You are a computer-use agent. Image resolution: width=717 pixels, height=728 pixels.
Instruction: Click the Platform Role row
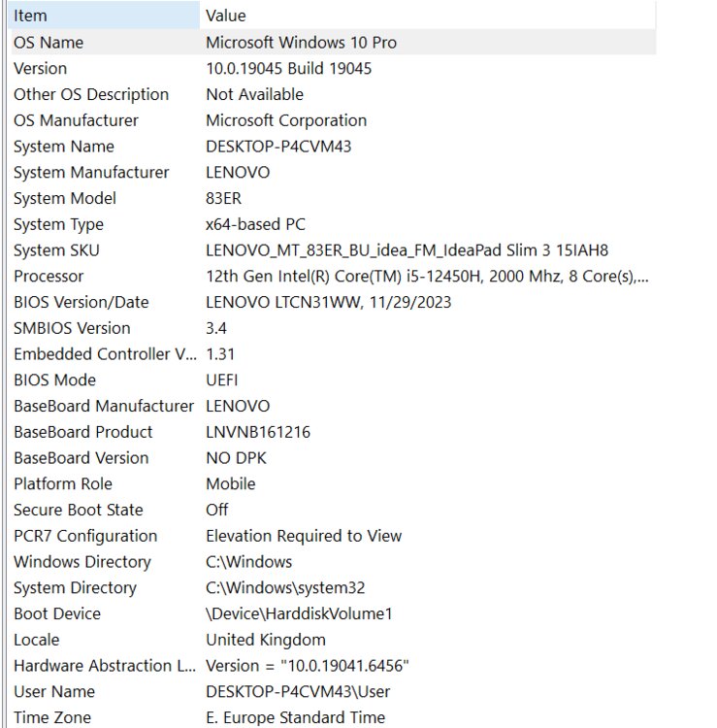click(63, 483)
